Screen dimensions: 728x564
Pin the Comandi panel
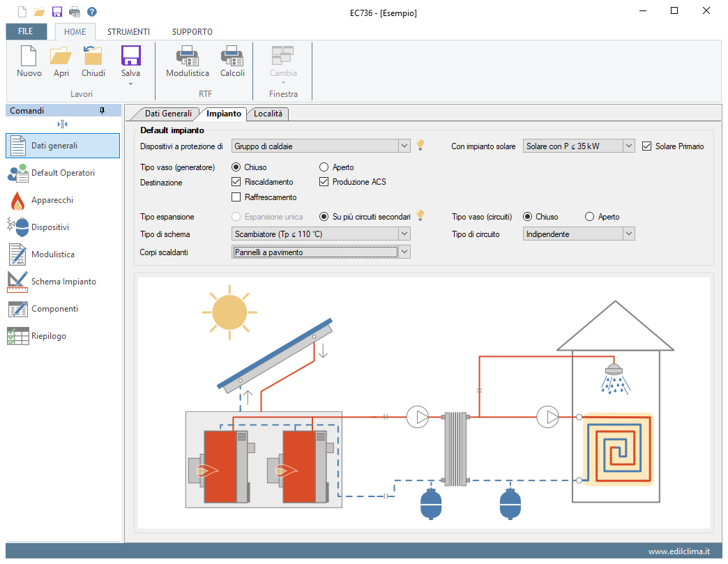click(x=103, y=111)
